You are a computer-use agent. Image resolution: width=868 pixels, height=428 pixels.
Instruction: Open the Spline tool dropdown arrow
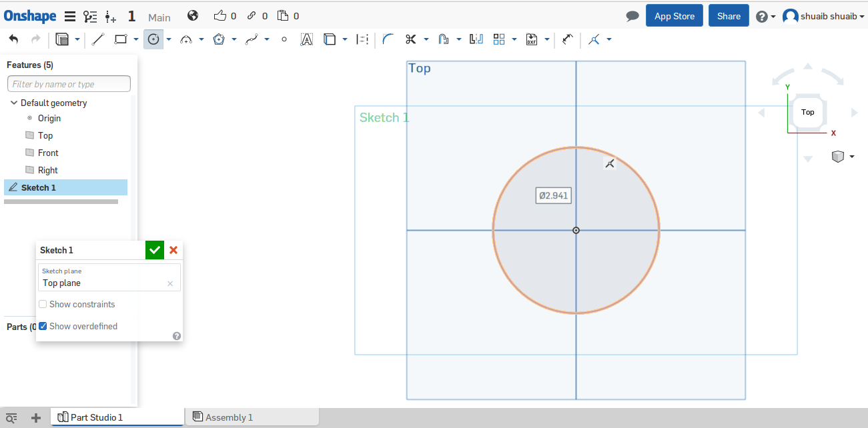[x=267, y=39]
